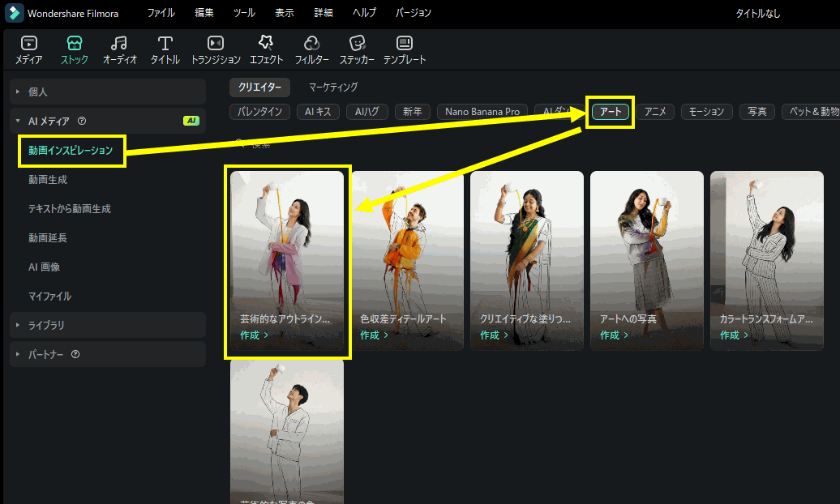Screen dimensions: 840x504
Task: Select the 写真 category chip
Action: [x=757, y=111]
